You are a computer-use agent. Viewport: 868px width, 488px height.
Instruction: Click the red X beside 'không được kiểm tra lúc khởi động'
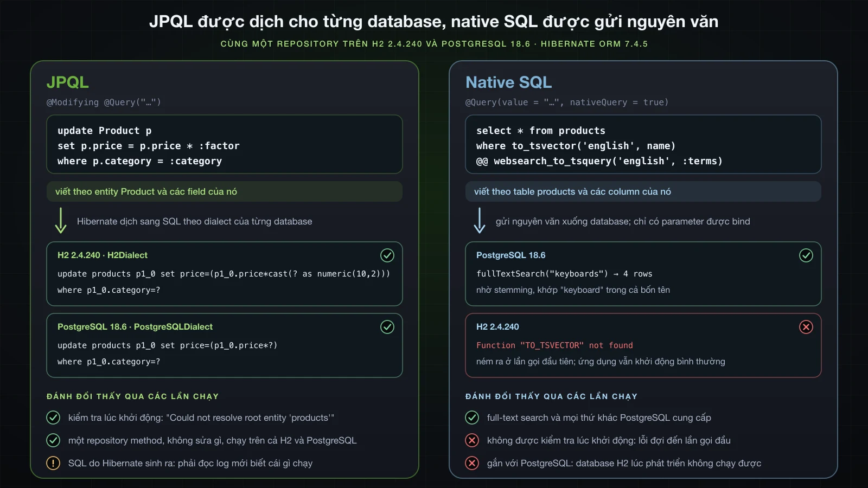tap(472, 440)
